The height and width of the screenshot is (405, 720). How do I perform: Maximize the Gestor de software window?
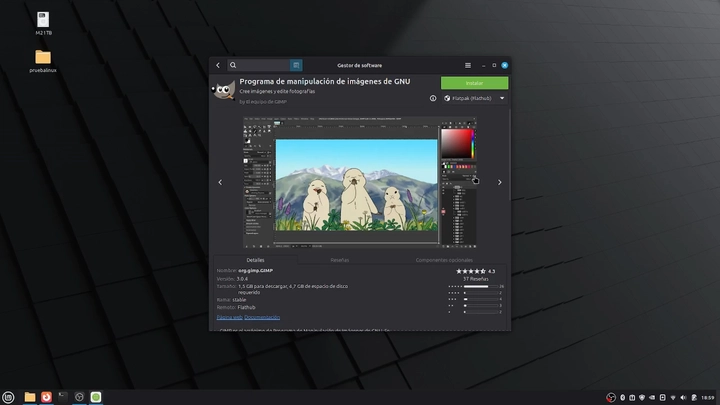pyautogui.click(x=494, y=65)
